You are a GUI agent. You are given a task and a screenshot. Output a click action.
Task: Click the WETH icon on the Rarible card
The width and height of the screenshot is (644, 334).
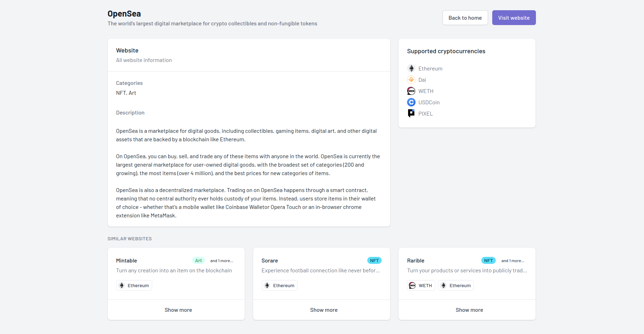412,285
